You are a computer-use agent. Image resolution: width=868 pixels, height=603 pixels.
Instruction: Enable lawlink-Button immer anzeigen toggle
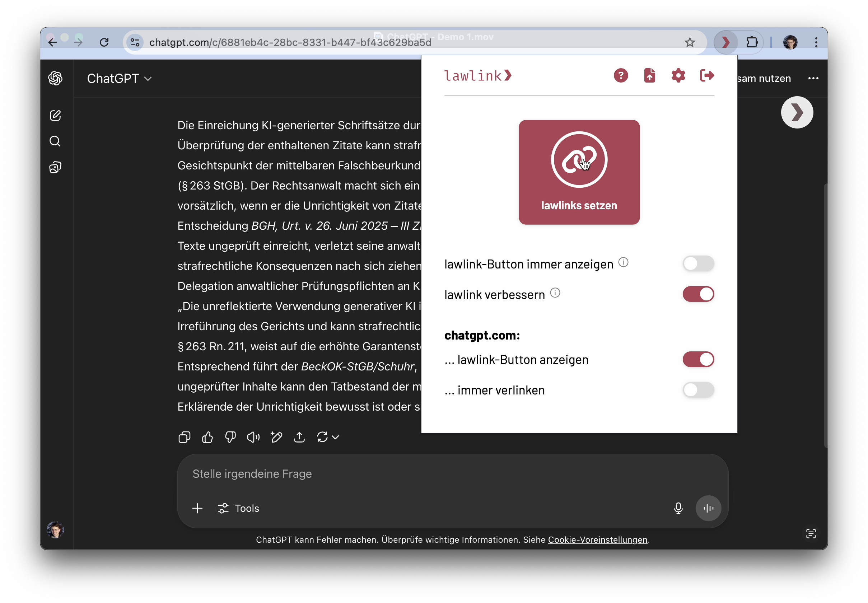[x=698, y=264]
